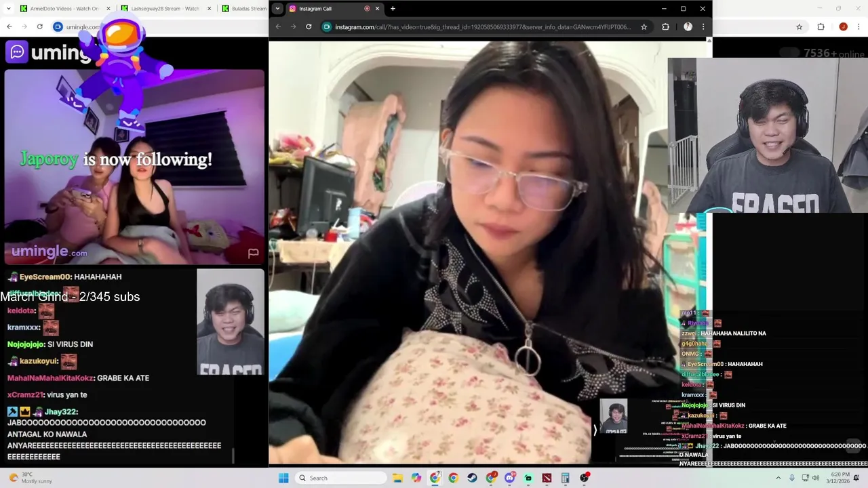Open the tab search dropdown in Instagram window

pyautogui.click(x=277, y=9)
